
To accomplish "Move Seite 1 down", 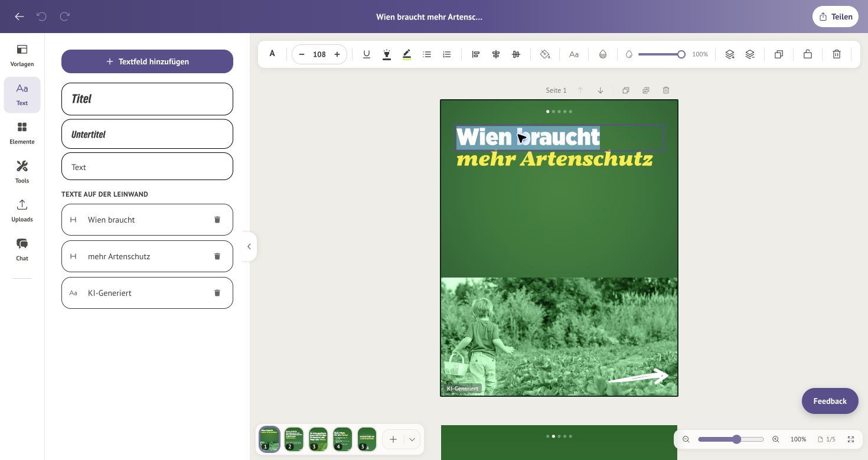I will click(x=601, y=90).
